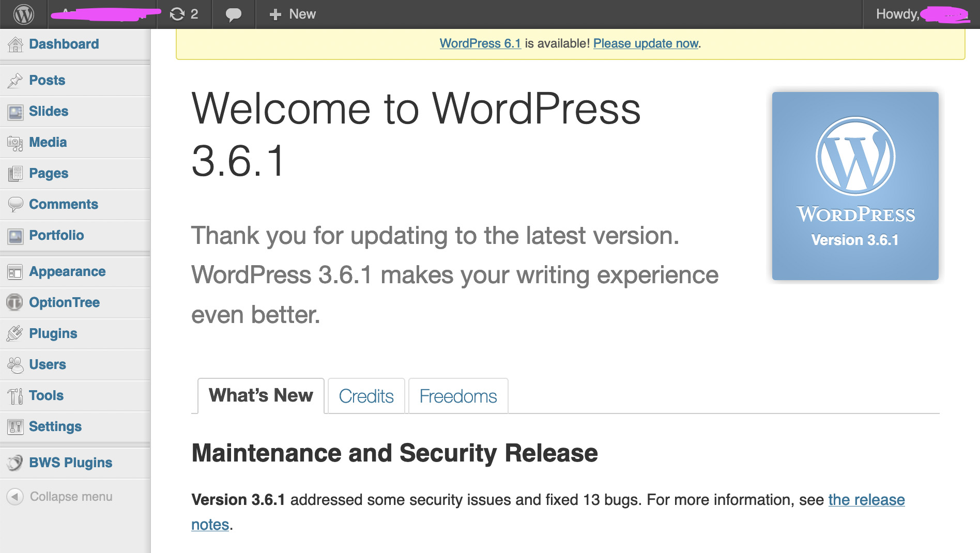This screenshot has height=553, width=980.
Task: Click the BWS Plugins icon
Action: (x=15, y=463)
